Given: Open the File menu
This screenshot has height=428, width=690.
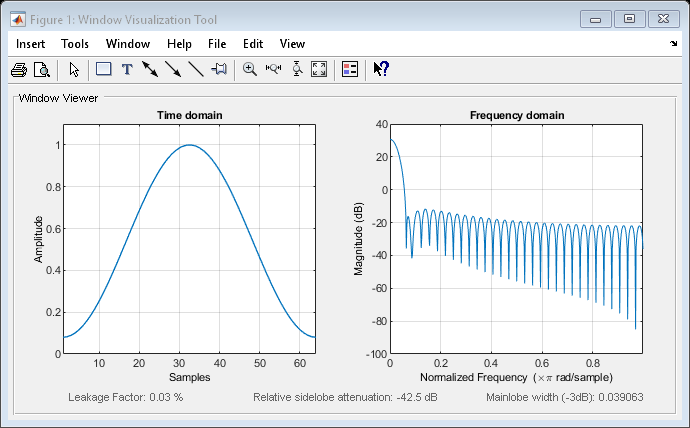Looking at the screenshot, I should 217,44.
